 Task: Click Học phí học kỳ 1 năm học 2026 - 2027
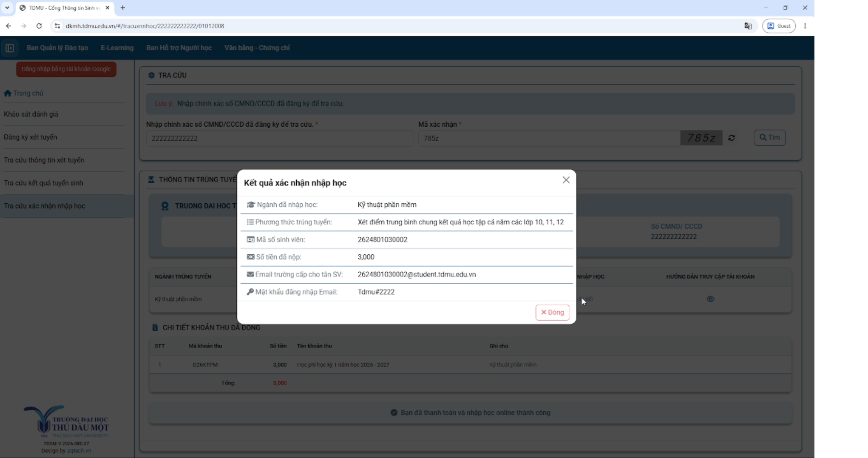click(x=343, y=364)
